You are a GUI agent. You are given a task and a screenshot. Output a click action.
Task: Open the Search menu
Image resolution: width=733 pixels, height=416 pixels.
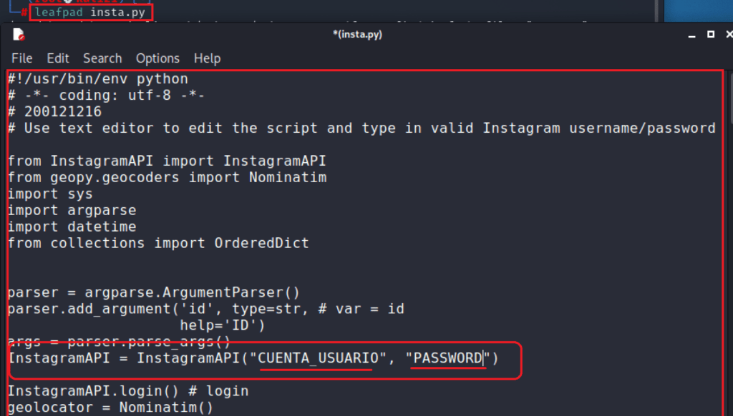pos(102,58)
